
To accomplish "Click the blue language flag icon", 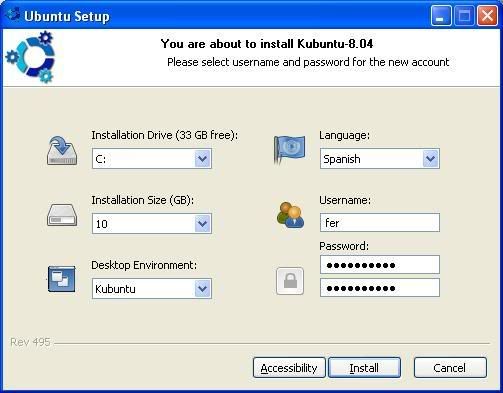I will click(x=289, y=149).
